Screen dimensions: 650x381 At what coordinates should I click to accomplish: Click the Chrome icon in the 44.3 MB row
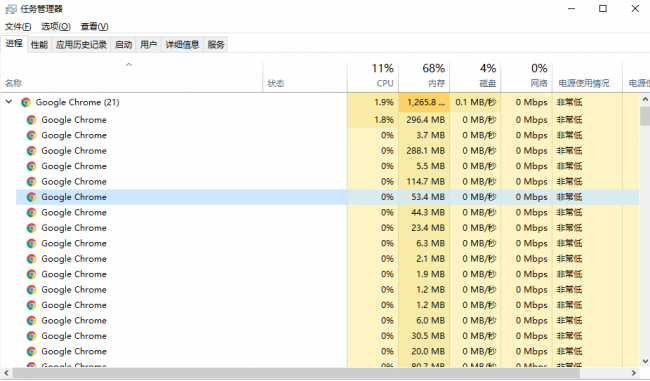pos(32,213)
